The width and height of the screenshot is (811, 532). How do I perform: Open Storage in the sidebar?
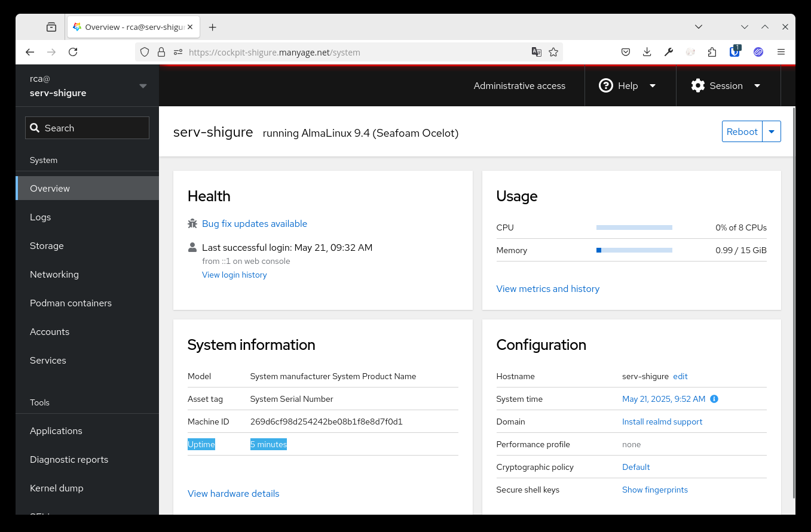[87, 245]
